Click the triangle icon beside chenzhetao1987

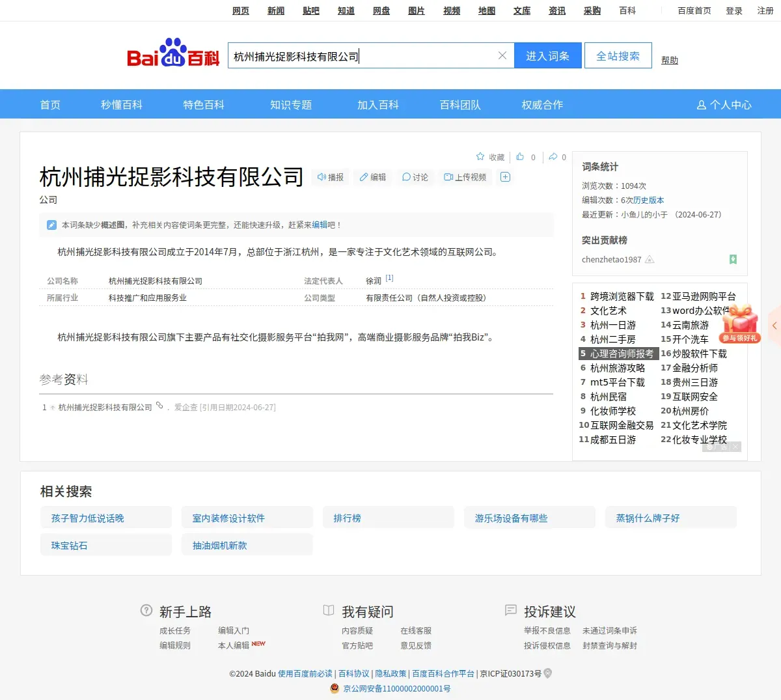650,259
